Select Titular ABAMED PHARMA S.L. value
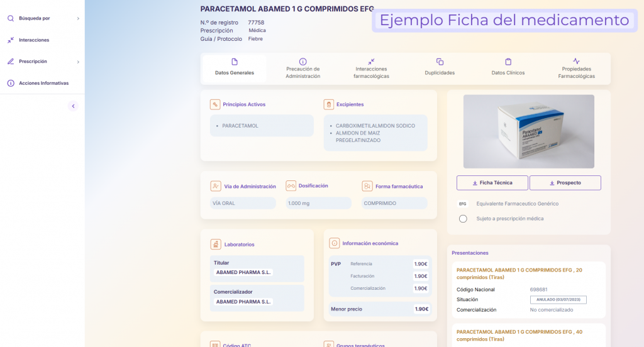Screen dimensions: 644x347 click(x=243, y=272)
